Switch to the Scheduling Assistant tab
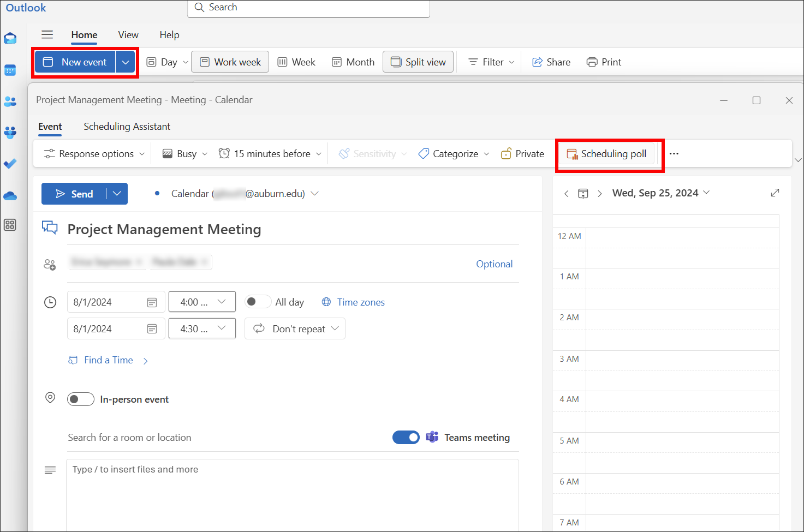Image resolution: width=804 pixels, height=532 pixels. point(127,127)
